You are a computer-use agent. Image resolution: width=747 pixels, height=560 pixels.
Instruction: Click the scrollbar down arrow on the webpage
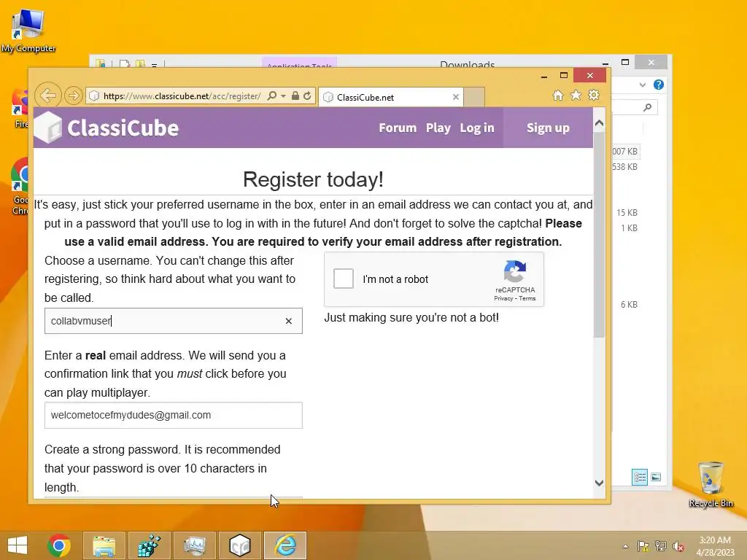pos(600,483)
